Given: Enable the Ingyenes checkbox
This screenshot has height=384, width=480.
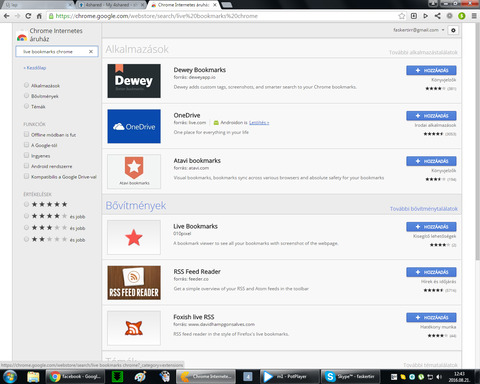Looking at the screenshot, I should tap(26, 155).
